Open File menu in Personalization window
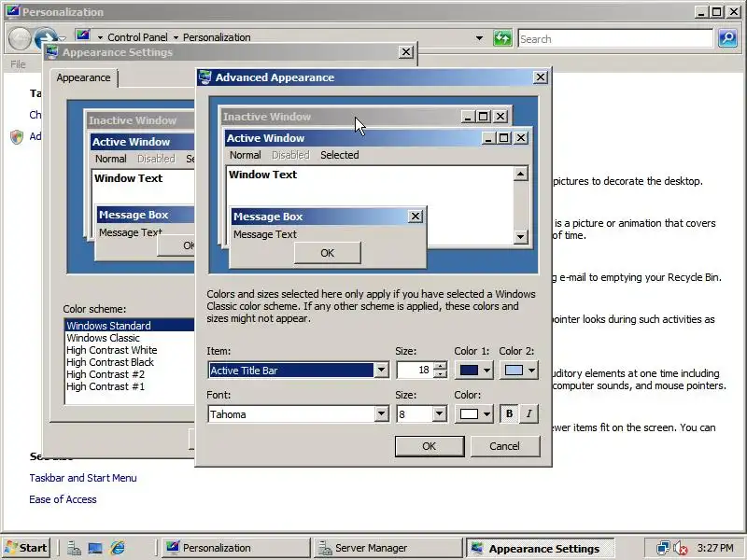Image resolution: width=747 pixels, height=560 pixels. pyautogui.click(x=18, y=63)
